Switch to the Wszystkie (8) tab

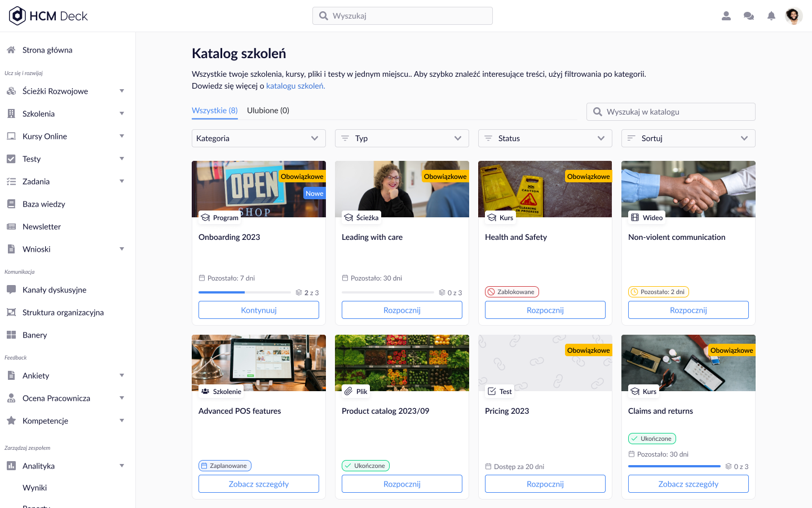click(x=215, y=111)
